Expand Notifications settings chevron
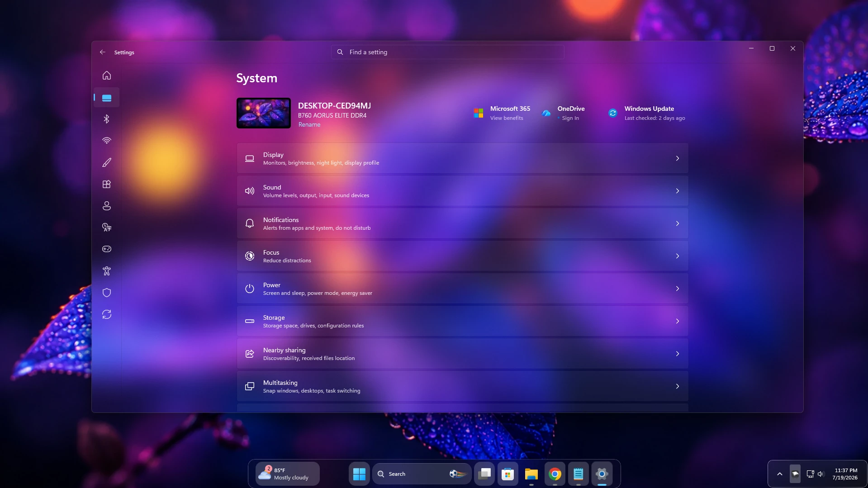 pos(678,223)
